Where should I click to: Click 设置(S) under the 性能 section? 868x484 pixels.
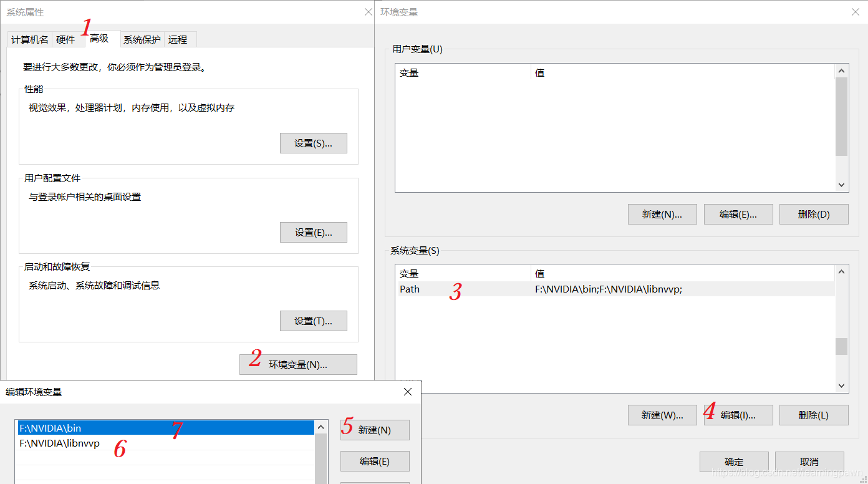point(313,143)
